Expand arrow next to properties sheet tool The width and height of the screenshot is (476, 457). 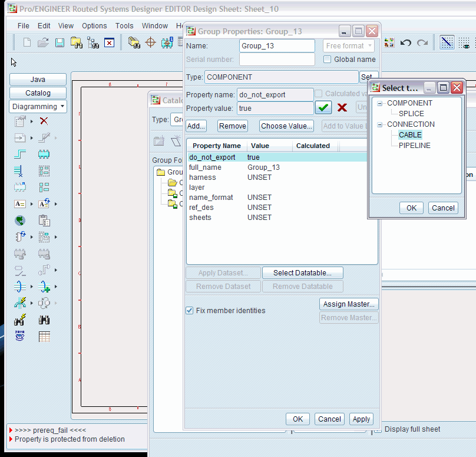[32, 121]
